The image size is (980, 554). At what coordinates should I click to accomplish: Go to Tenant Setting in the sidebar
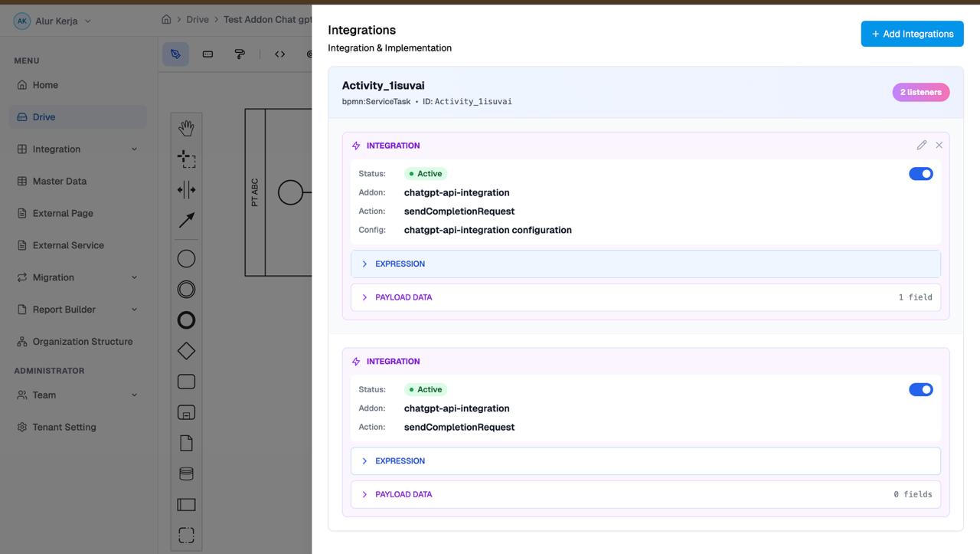(x=64, y=427)
